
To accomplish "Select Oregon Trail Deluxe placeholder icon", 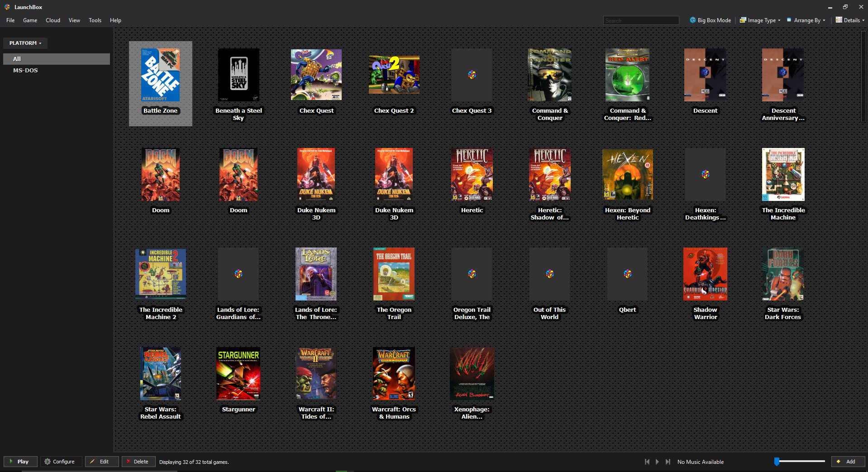I will click(x=472, y=274).
